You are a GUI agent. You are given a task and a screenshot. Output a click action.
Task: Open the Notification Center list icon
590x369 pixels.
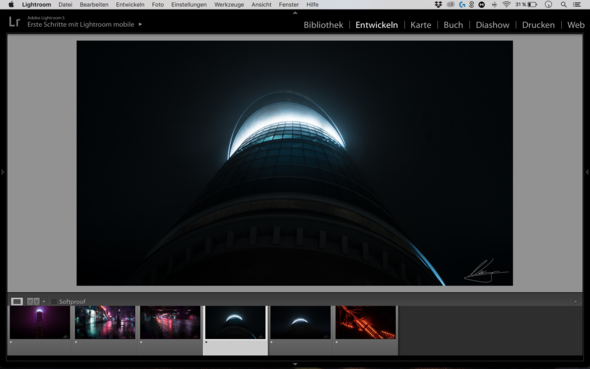(x=576, y=5)
